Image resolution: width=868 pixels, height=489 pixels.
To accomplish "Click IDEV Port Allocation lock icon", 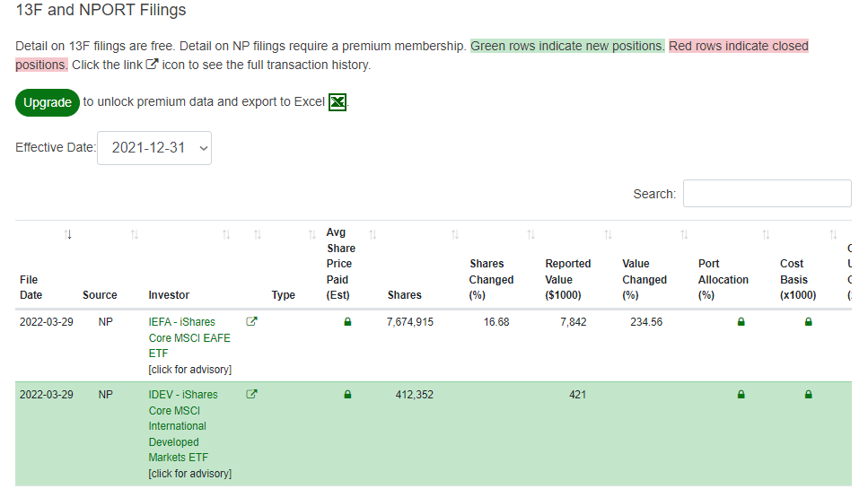I will pos(741,394).
